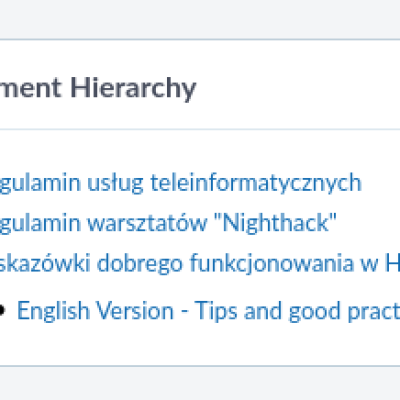Click gray background above the Hierarchy panel
Image resolution: width=400 pixels, height=400 pixels.
200,19
